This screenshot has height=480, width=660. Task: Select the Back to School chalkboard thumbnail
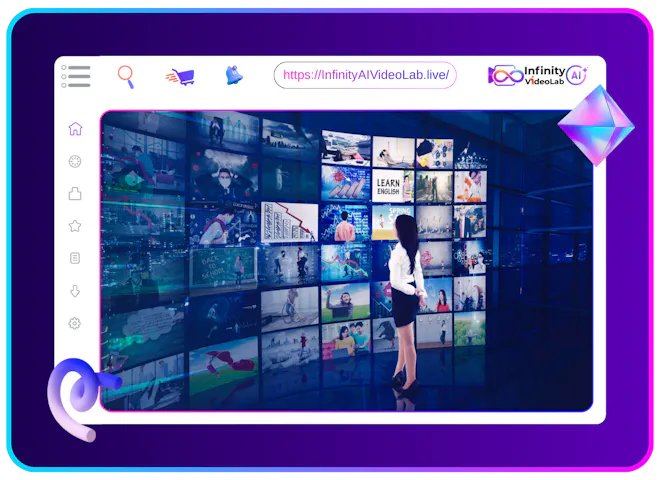click(223, 263)
